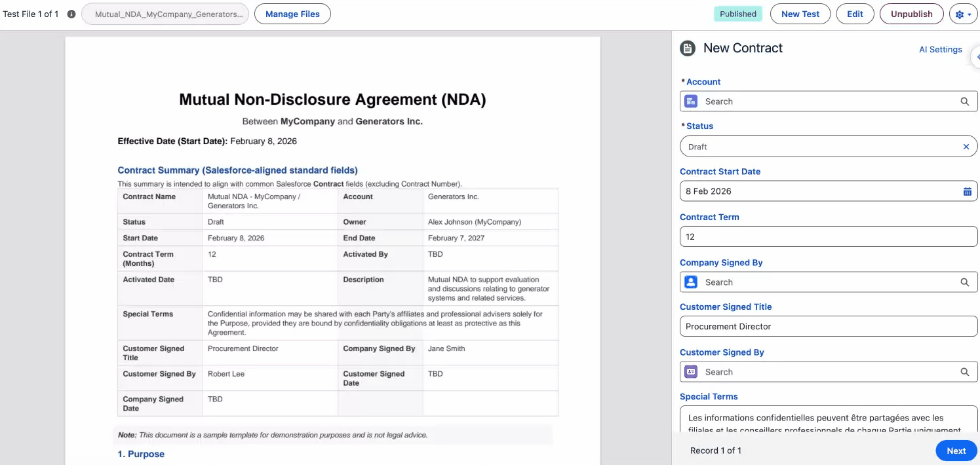
Task: Collapse the side panel using arrow handle
Action: coord(976,57)
